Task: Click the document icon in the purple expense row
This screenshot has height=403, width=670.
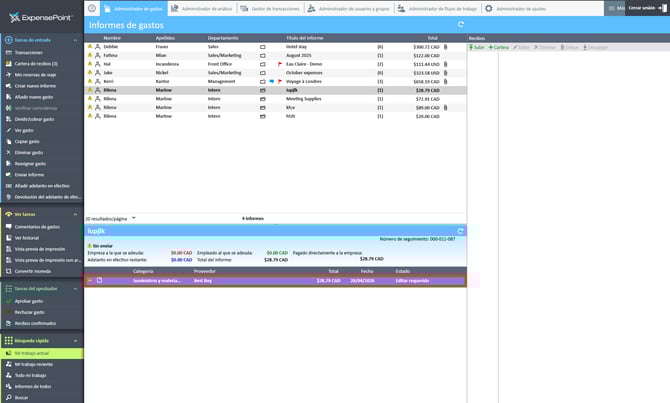Action: click(99, 280)
